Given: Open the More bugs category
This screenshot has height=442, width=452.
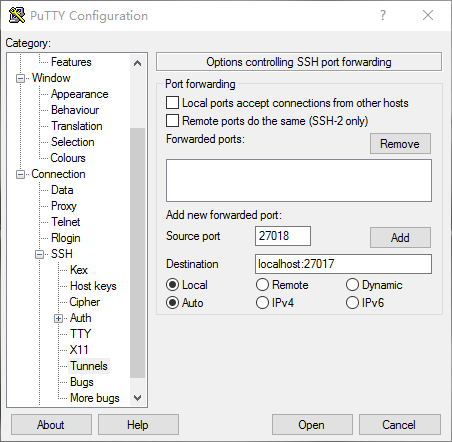Looking at the screenshot, I should click(95, 398).
